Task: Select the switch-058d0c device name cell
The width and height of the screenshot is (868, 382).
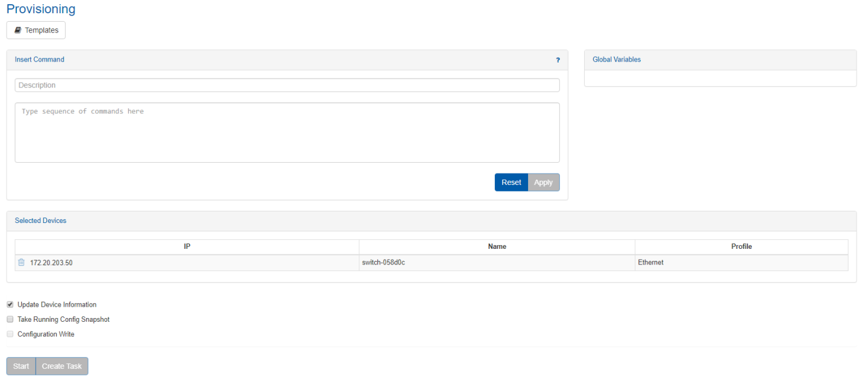Action: (383, 263)
